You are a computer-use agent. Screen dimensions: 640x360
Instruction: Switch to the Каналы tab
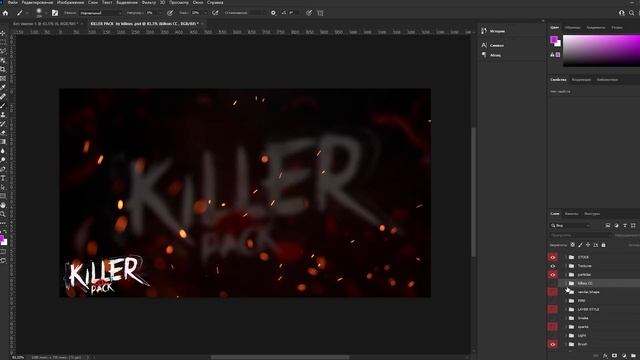(x=571, y=214)
